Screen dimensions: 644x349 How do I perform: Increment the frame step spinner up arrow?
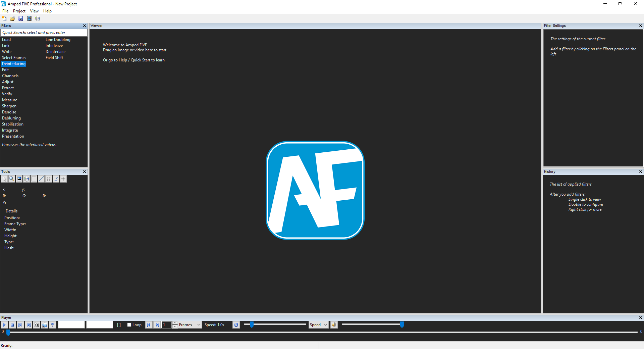click(x=175, y=323)
